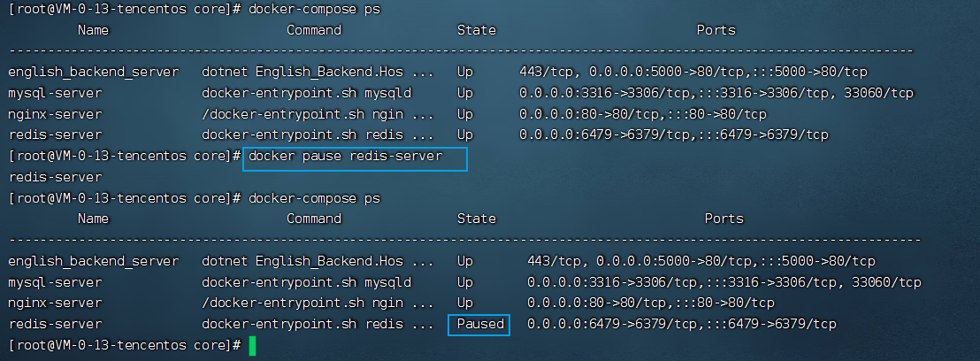
Task: Click the highlighted "docker pause redis-server" command
Action: (x=357, y=156)
